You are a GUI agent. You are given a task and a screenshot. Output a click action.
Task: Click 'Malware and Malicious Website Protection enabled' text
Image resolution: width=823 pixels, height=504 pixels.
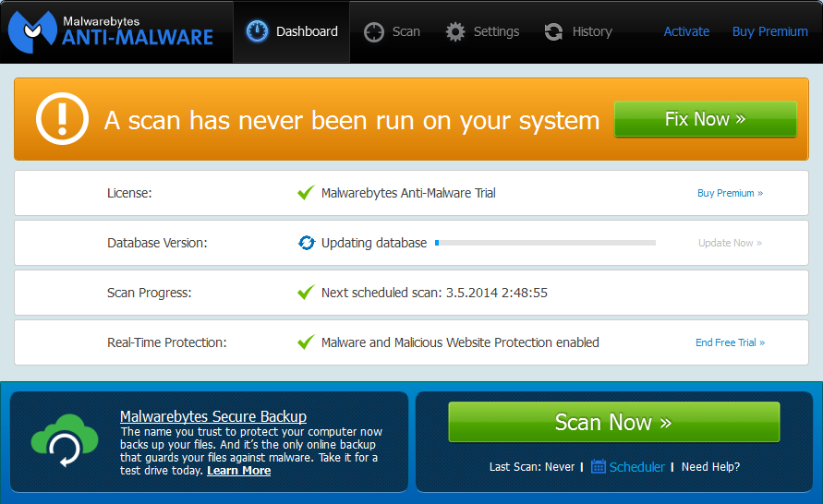click(460, 342)
